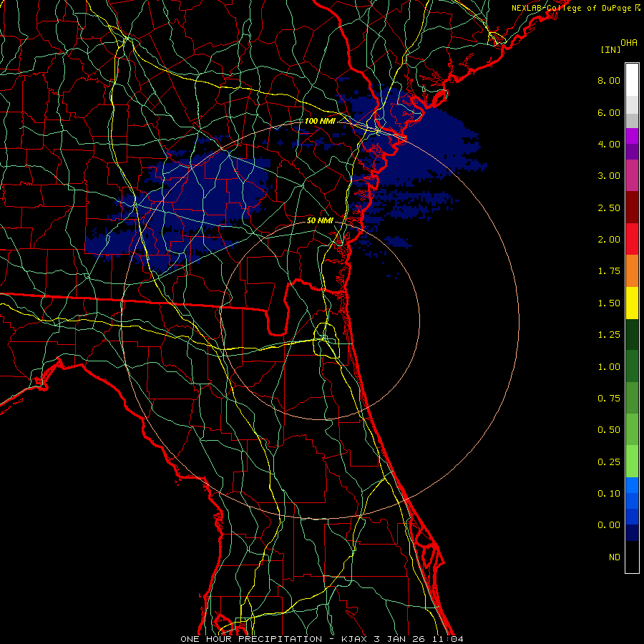Click the 3.00 legend value
The width and height of the screenshot is (644, 644).
click(x=609, y=176)
